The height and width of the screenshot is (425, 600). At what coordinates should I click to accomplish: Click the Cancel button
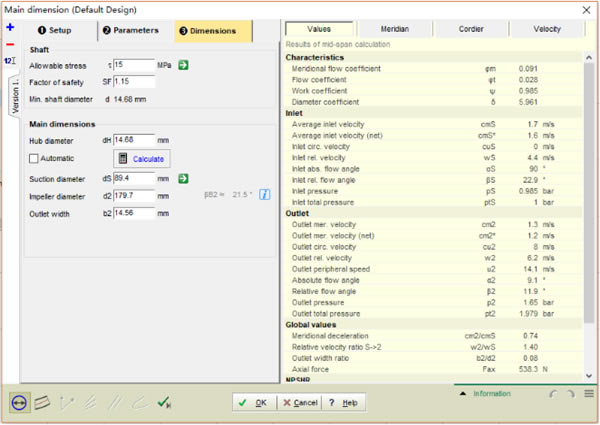[300, 403]
